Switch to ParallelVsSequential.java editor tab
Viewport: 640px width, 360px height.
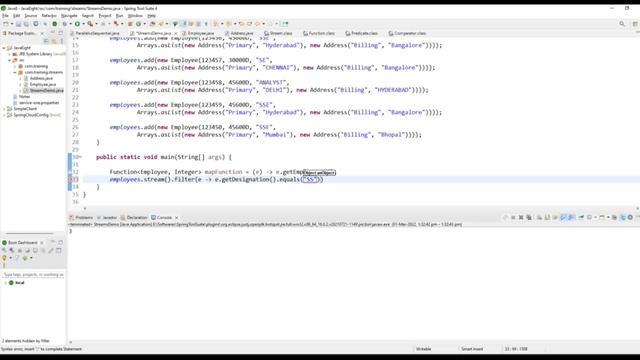point(97,33)
